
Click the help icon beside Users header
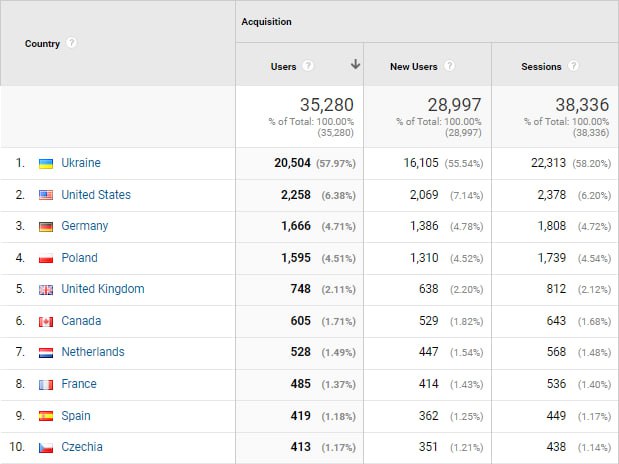click(x=308, y=66)
